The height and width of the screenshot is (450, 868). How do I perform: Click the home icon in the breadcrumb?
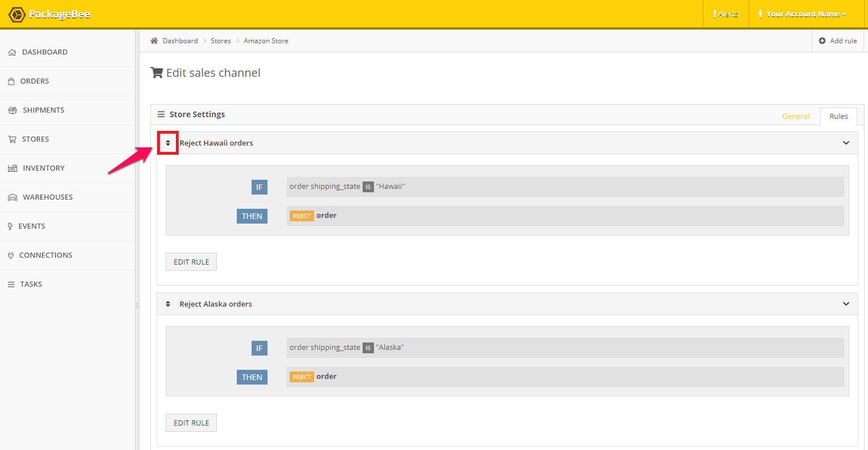coord(154,41)
